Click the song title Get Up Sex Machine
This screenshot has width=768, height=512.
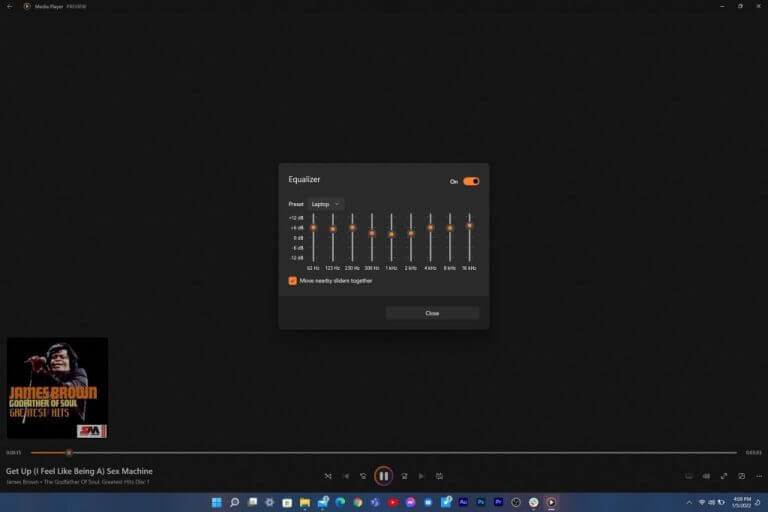pos(79,471)
